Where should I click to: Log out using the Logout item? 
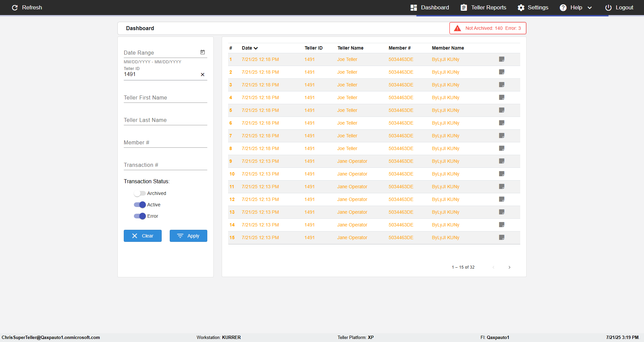(619, 7)
